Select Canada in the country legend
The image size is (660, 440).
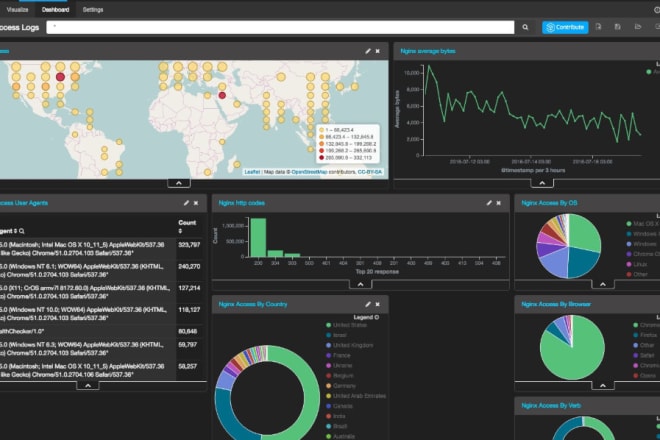pos(343,406)
